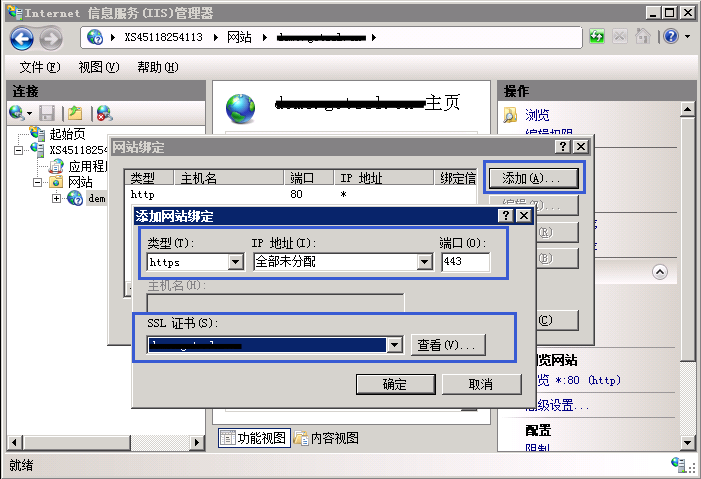Click the open folder icon in Connections toolbar
Screen dimensions: 701x479
[75, 113]
